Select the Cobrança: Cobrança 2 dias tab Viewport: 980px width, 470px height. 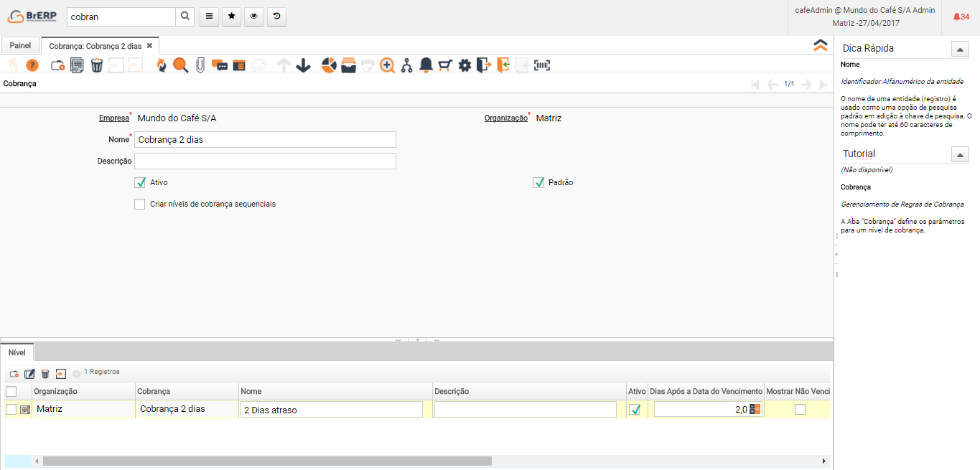click(x=95, y=45)
